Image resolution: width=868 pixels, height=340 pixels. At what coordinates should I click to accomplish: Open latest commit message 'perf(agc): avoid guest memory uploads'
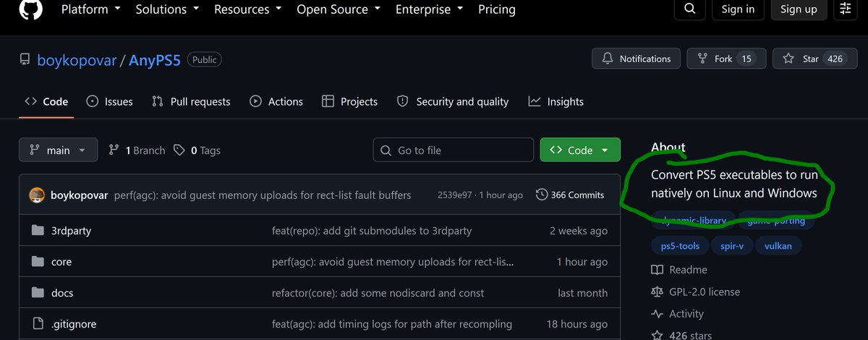coord(263,195)
